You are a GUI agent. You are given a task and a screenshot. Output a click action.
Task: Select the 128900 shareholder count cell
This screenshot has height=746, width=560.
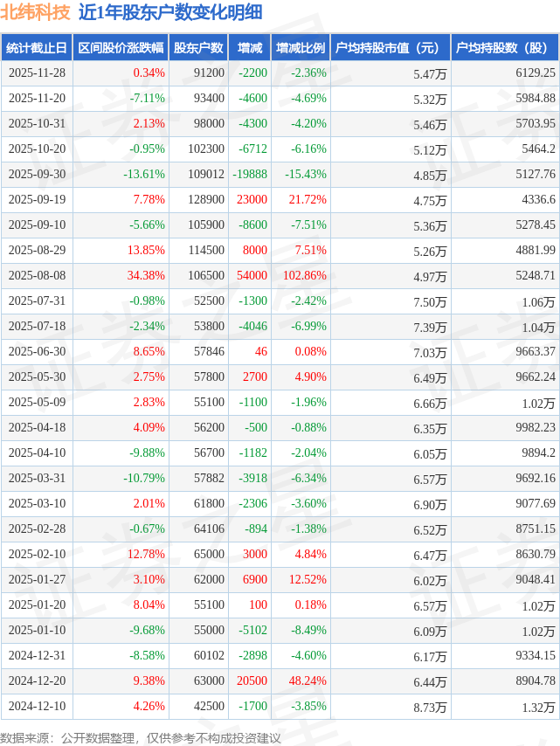pyautogui.click(x=206, y=200)
